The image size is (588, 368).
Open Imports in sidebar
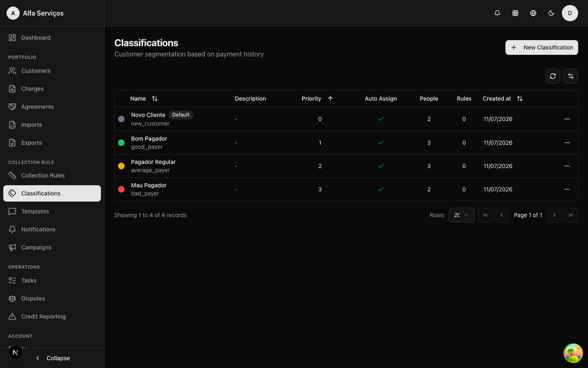52,125
